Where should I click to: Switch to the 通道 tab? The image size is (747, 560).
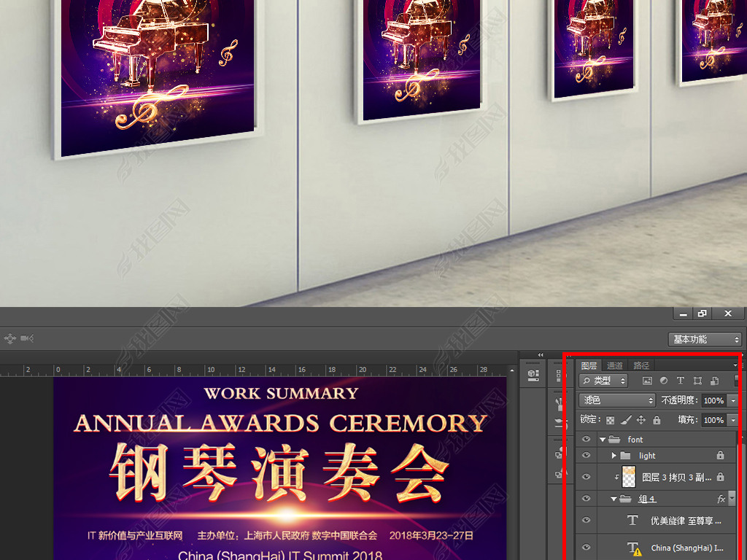tap(615, 365)
